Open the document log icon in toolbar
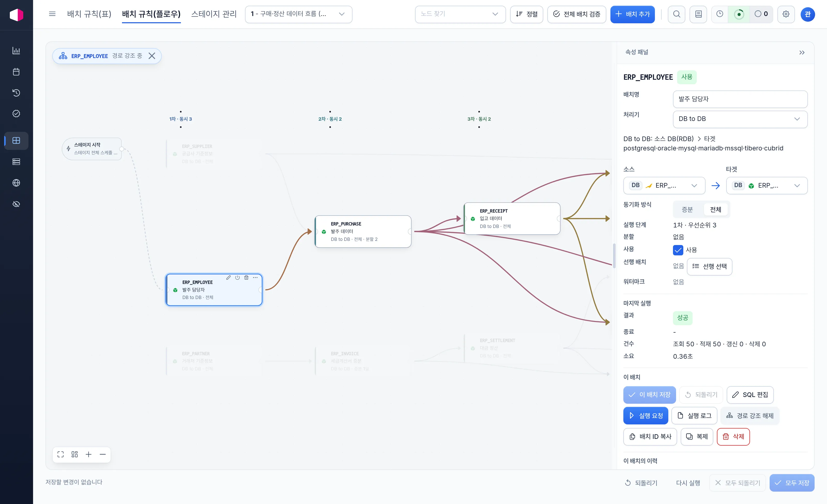Screen dimensions: 827x504 pyautogui.click(x=698, y=14)
